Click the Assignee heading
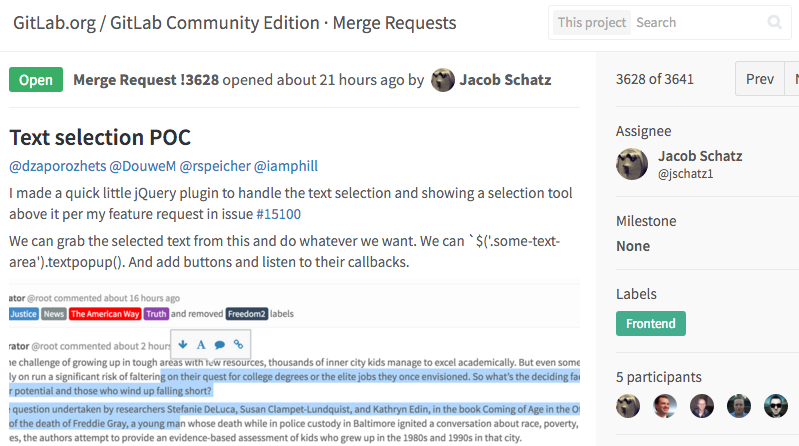 click(644, 131)
